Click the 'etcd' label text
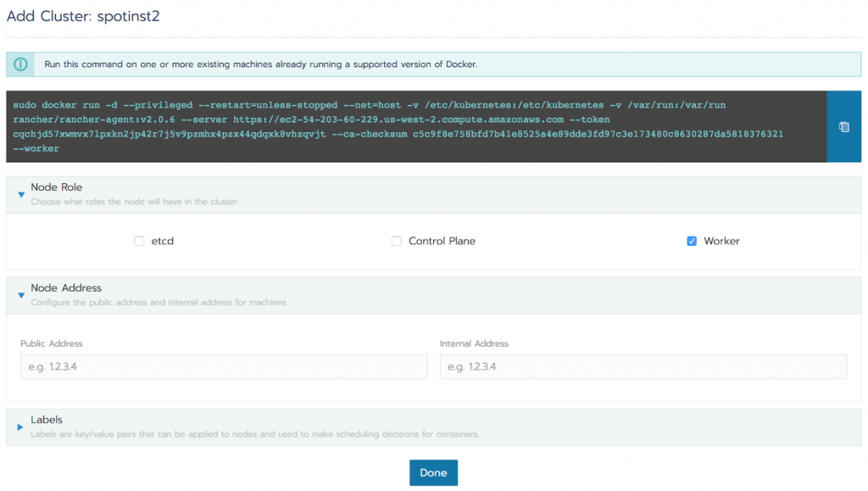The width and height of the screenshot is (868, 491). 162,242
